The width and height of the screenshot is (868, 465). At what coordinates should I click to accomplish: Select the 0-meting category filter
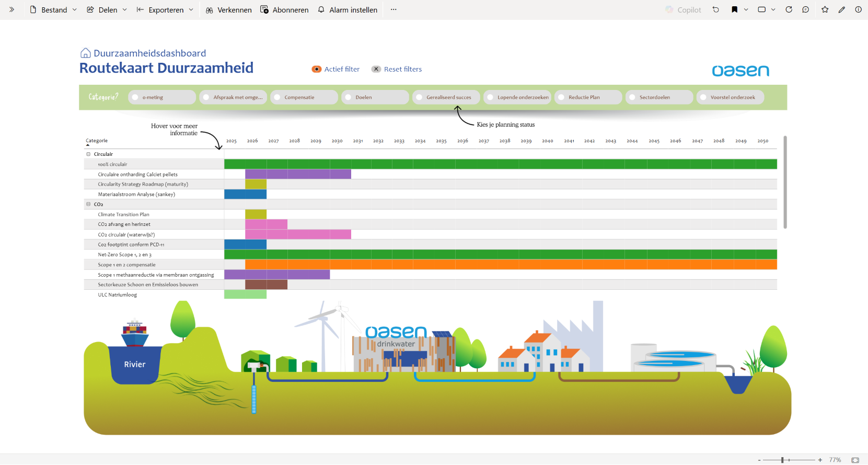pyautogui.click(x=162, y=97)
